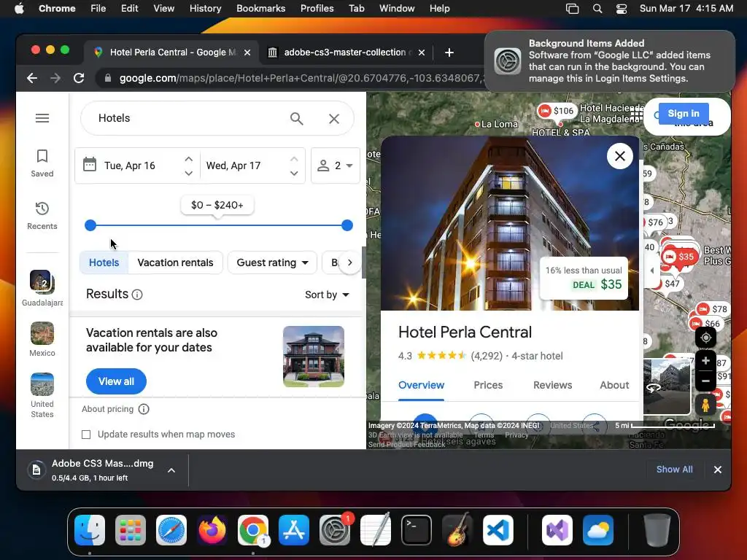
Task: Switch to the Reviews tab
Action: (x=552, y=385)
